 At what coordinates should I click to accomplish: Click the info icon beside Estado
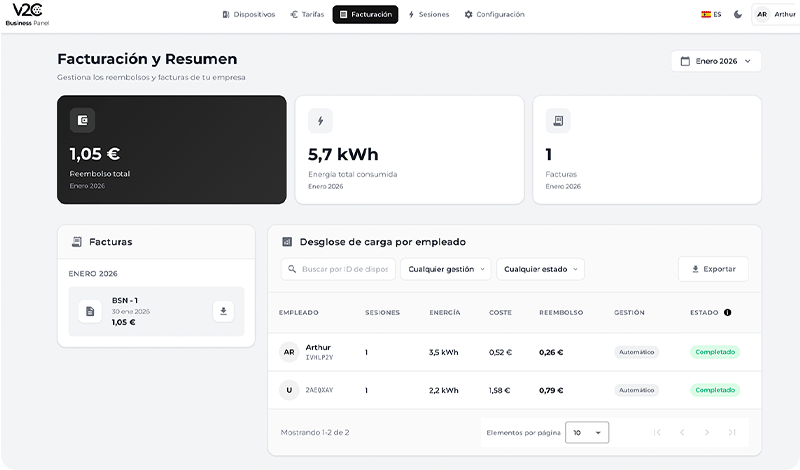coord(727,312)
